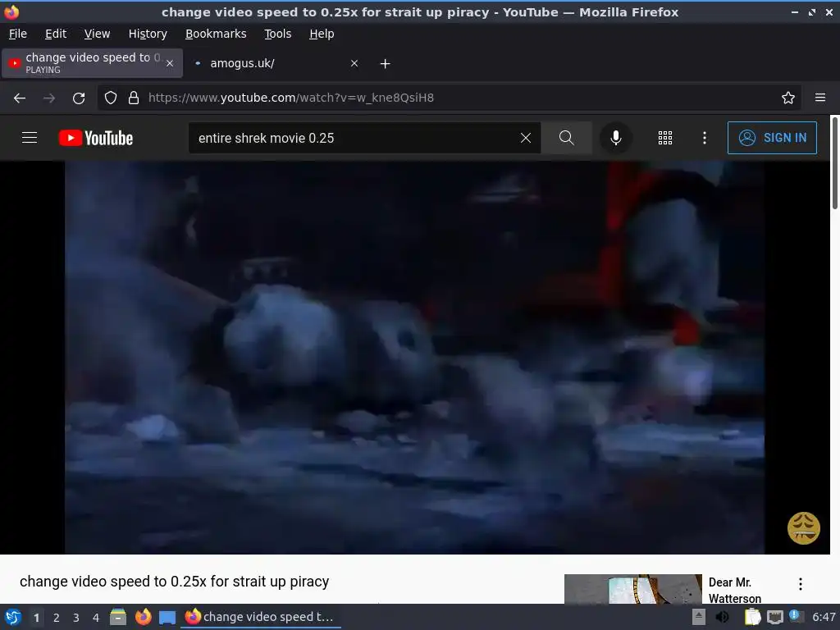The height and width of the screenshot is (630, 840).
Task: Click the emoji face overlay on video
Action: tap(804, 528)
